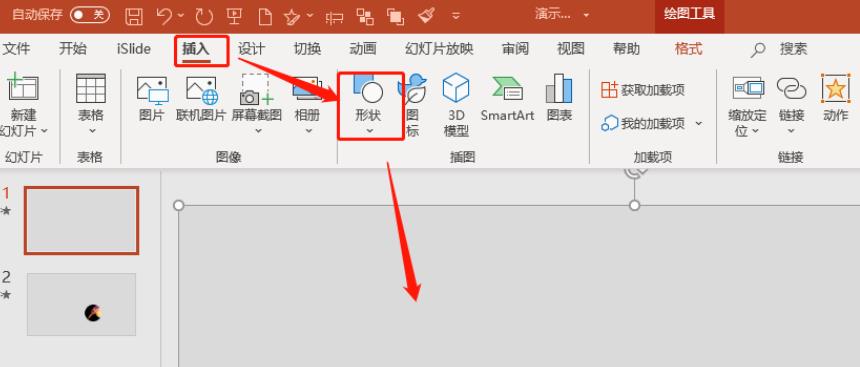860x367 pixels.
Task: Expand the My Add-ins dropdown arrow
Action: [x=698, y=123]
